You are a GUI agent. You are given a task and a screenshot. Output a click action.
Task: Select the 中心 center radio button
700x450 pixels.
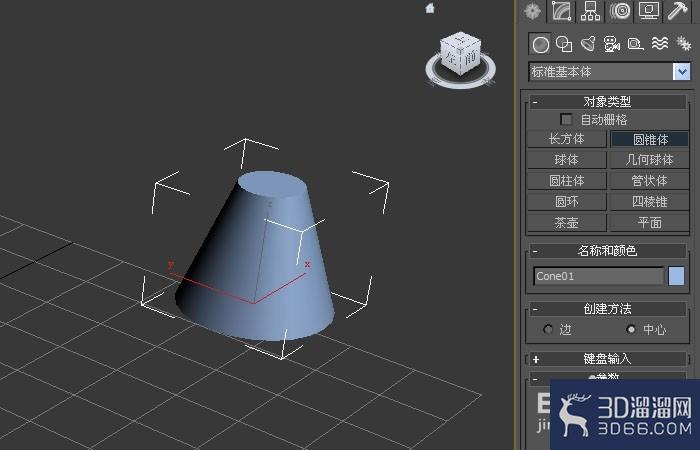click(631, 329)
